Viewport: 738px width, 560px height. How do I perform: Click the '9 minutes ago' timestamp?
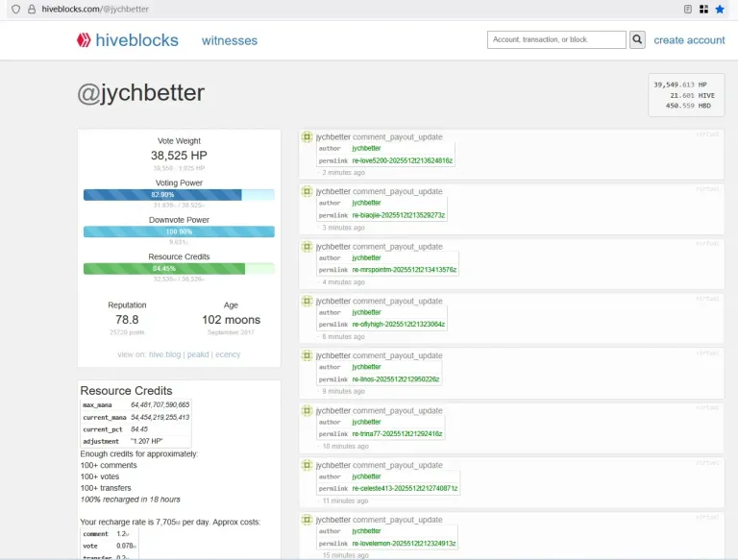point(344,392)
